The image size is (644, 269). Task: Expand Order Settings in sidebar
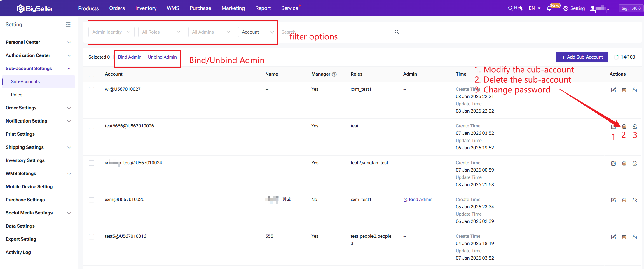point(38,108)
